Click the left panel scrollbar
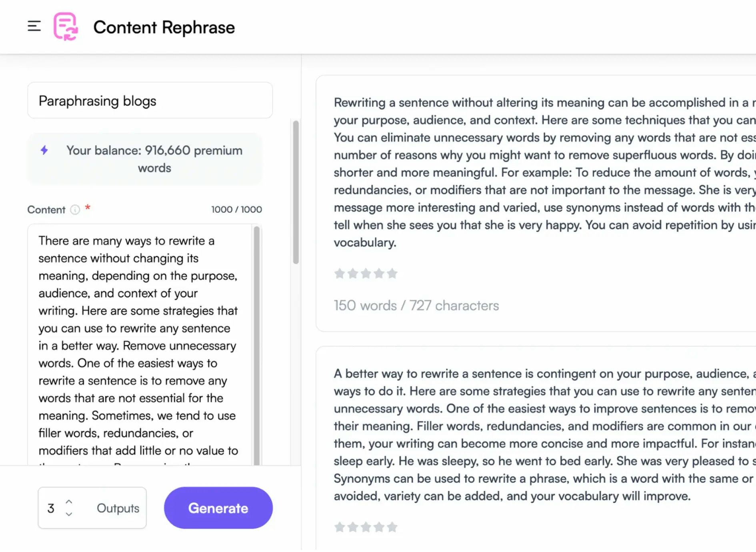 296,192
